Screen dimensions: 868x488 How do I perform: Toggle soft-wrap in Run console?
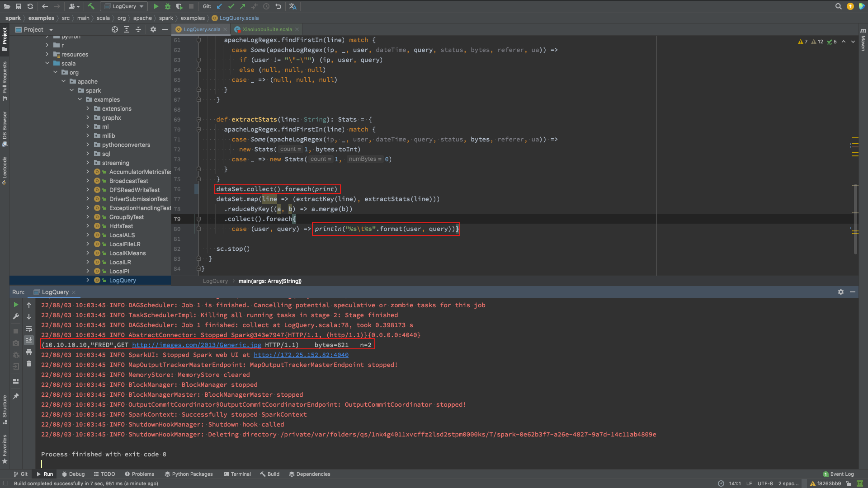29,328
